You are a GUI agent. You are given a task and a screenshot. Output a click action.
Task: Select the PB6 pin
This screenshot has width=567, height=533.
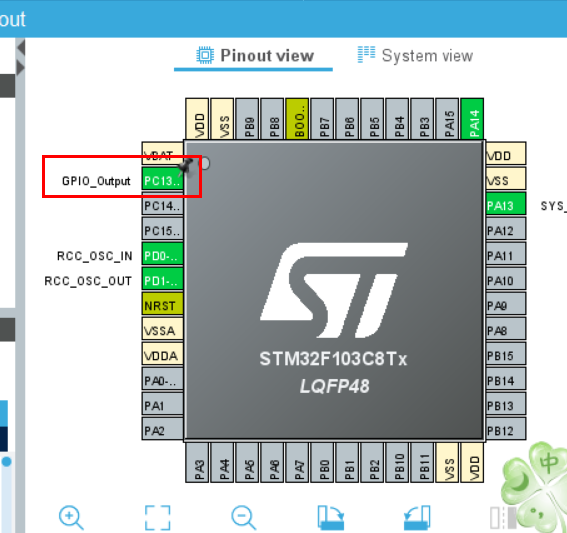coord(347,119)
